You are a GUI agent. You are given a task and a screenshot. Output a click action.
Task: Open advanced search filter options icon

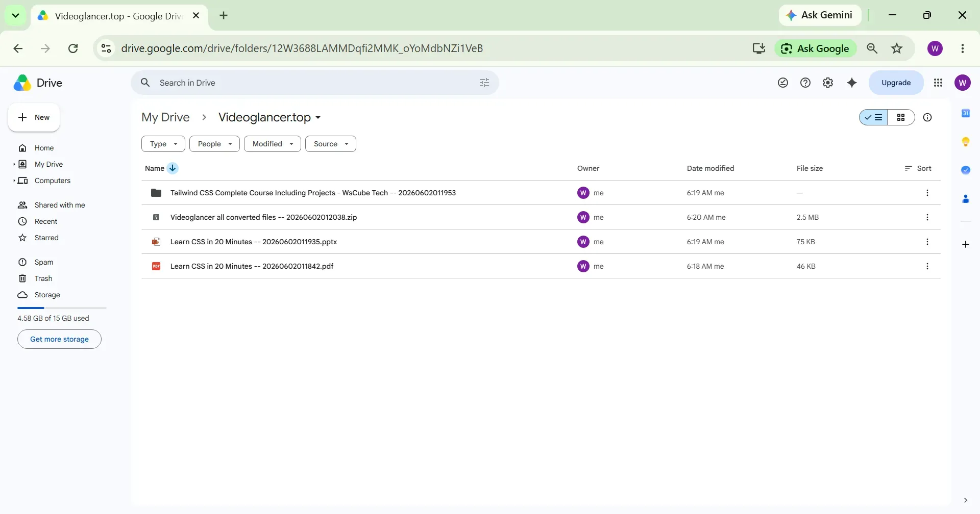484,83
